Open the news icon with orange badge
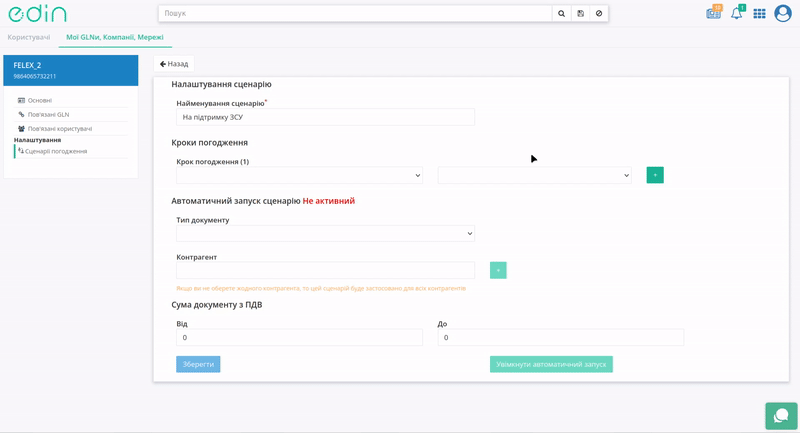The image size is (800, 433). [714, 12]
